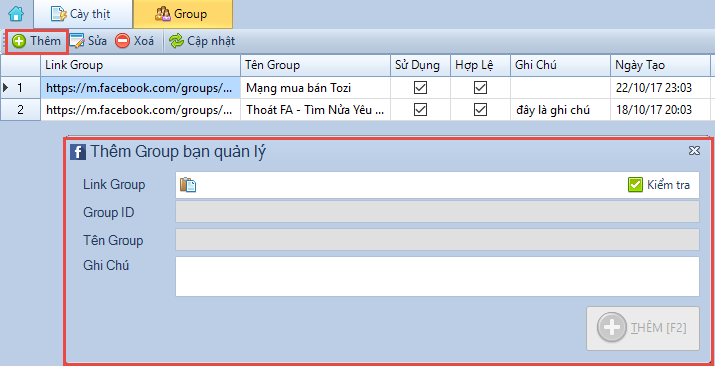The image size is (715, 366).
Task: Click the Kiểm tra check button
Action: (x=659, y=185)
